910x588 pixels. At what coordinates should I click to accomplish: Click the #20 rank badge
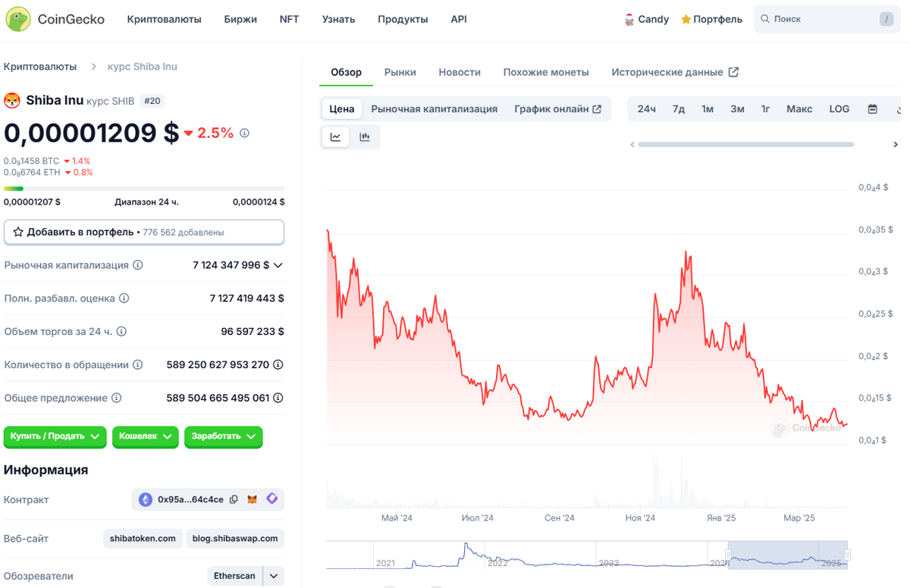pos(152,101)
